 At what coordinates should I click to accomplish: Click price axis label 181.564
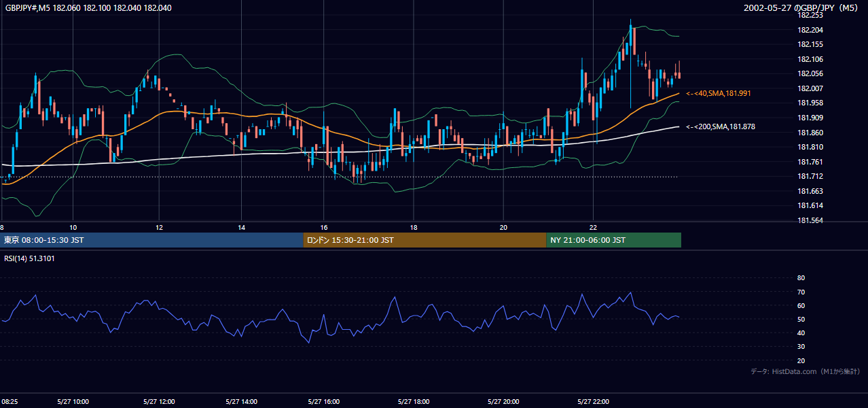pyautogui.click(x=810, y=220)
